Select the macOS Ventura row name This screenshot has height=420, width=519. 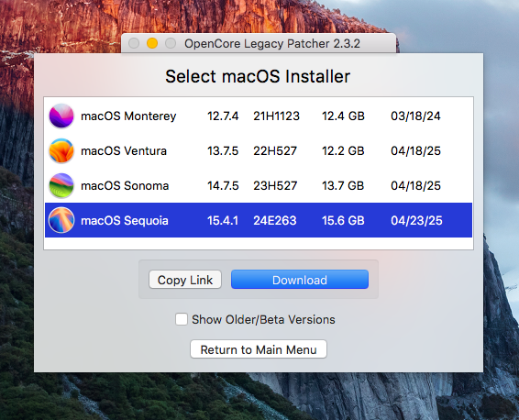[x=124, y=151]
